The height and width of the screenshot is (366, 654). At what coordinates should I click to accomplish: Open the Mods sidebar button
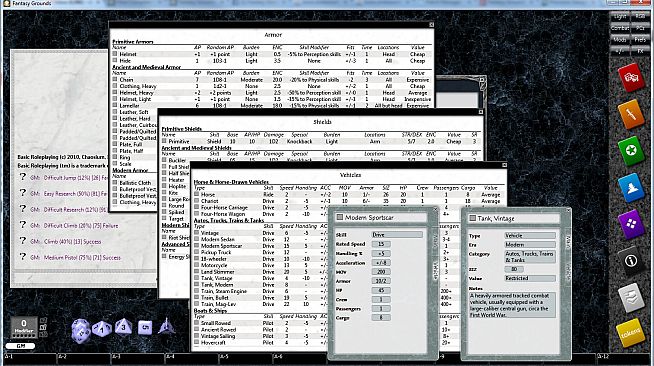click(x=620, y=40)
